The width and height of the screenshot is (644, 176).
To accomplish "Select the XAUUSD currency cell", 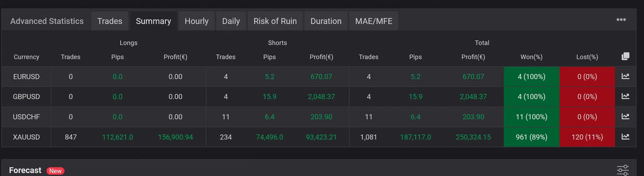I will coord(26,137).
